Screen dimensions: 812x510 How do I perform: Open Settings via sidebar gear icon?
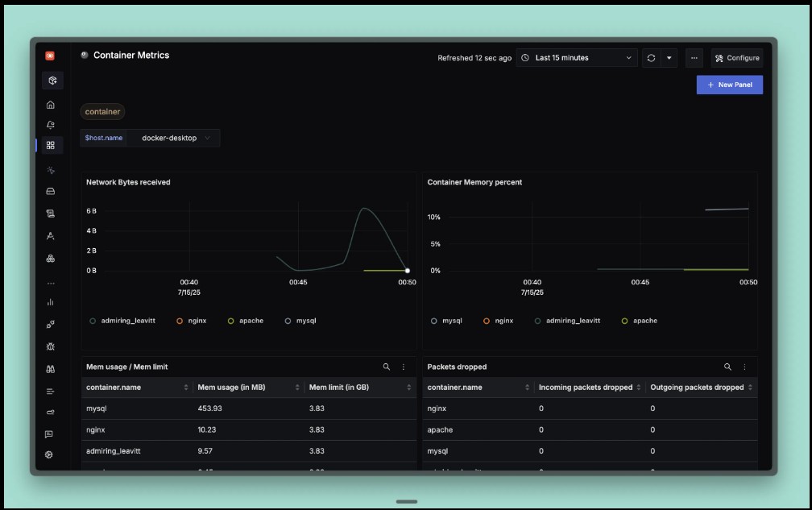click(x=48, y=454)
